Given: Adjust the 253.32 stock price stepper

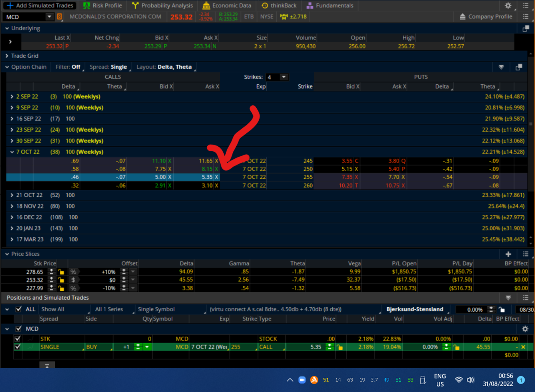Looking at the screenshot, I should point(51,280).
